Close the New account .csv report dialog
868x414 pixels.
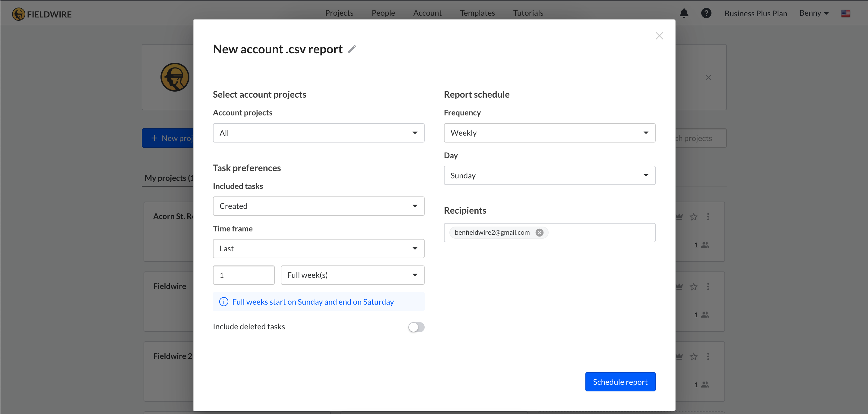click(659, 36)
